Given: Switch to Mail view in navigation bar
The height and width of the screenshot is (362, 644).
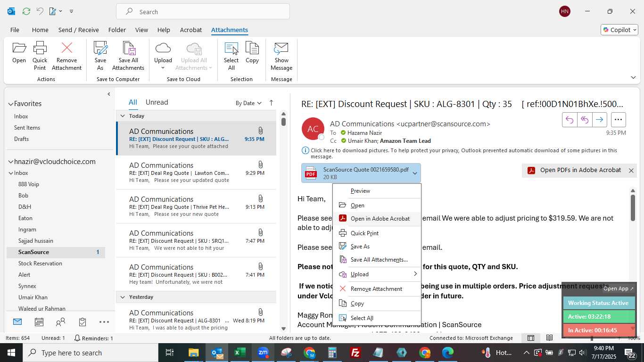Looking at the screenshot, I should pyautogui.click(x=17, y=322).
